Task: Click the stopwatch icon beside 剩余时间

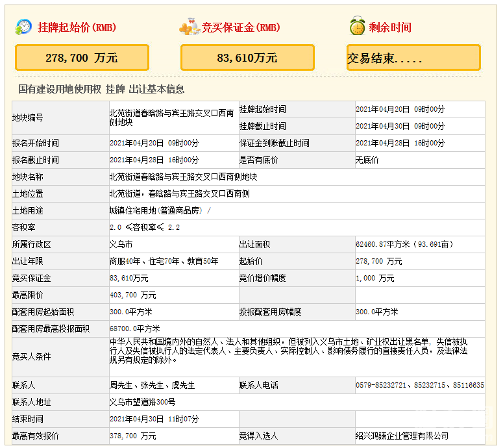Action: [x=357, y=27]
